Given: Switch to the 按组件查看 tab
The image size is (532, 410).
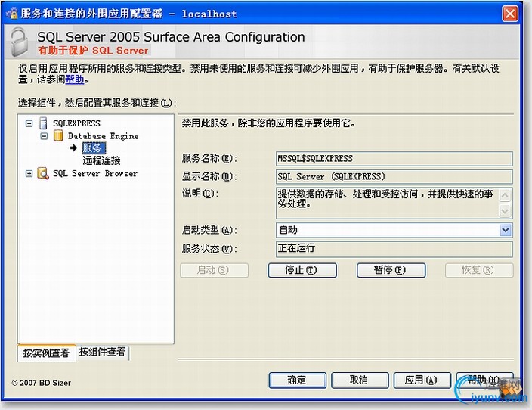Looking at the screenshot, I should [x=102, y=352].
